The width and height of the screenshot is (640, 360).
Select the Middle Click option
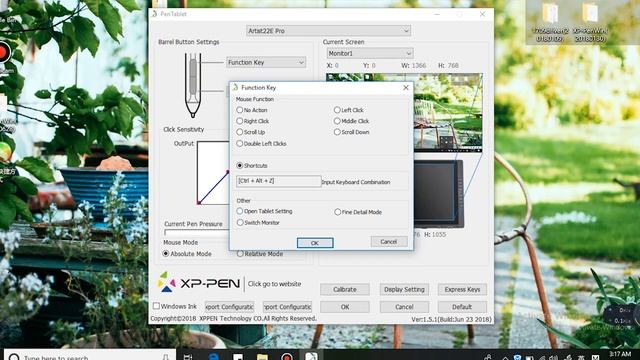(x=337, y=121)
